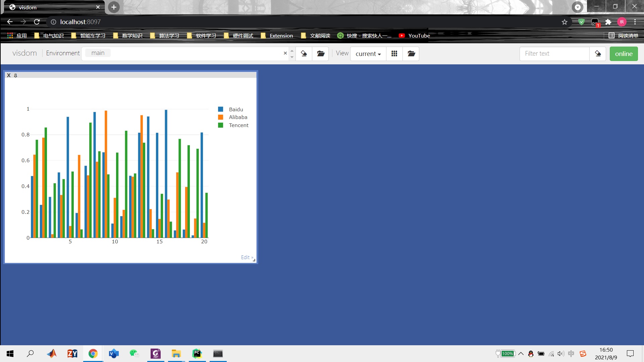Click the repack grid view icon
Screen dimensions: 644x362
394,54
